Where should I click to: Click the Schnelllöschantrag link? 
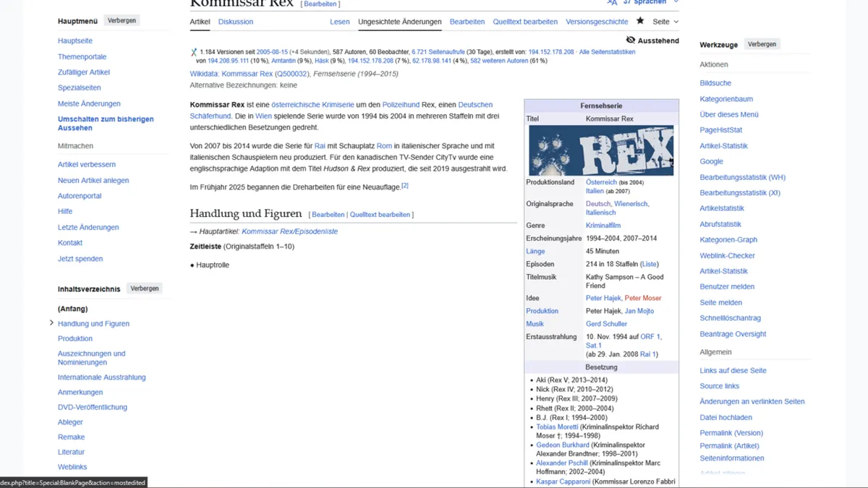tap(730, 318)
